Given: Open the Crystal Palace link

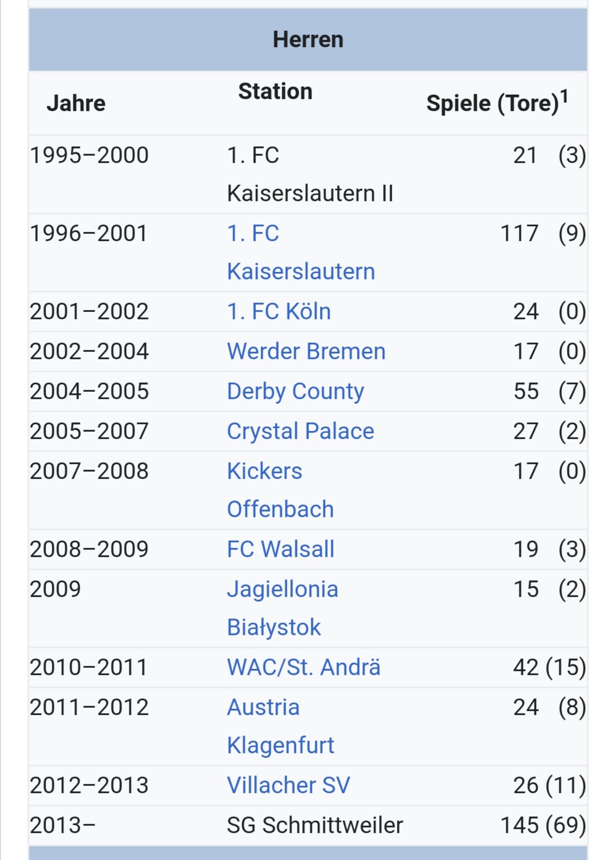Looking at the screenshot, I should tap(300, 431).
